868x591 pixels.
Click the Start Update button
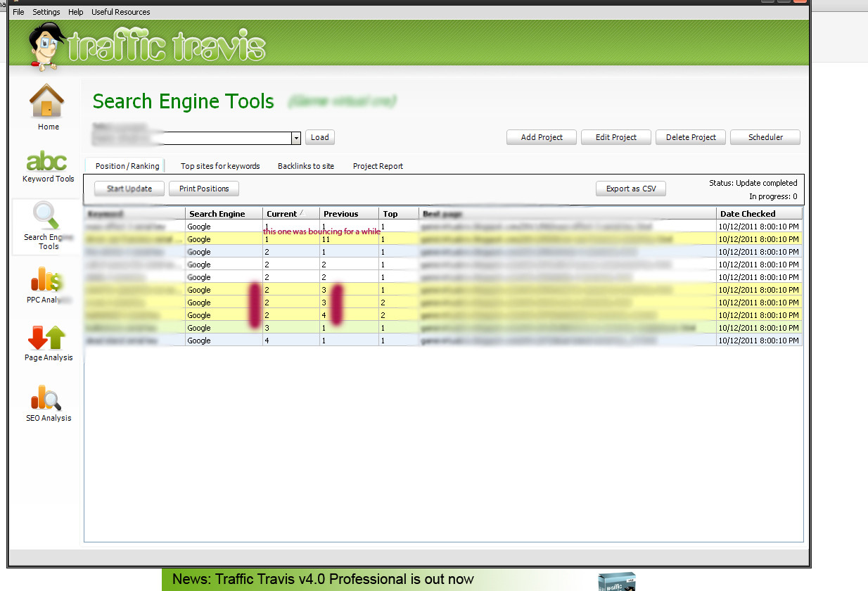pyautogui.click(x=129, y=189)
